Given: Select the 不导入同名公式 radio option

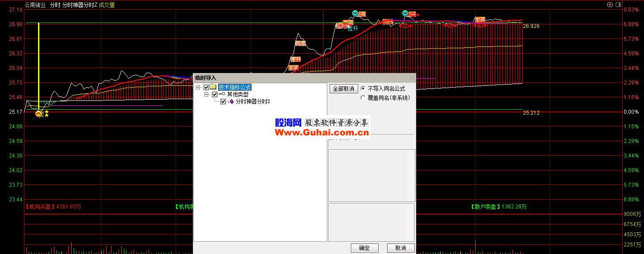Looking at the screenshot, I should (x=363, y=89).
